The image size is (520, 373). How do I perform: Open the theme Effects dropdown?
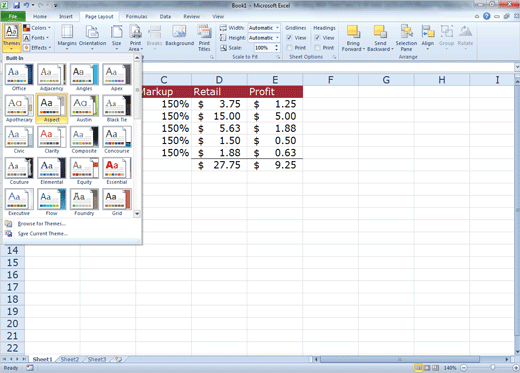click(x=37, y=48)
